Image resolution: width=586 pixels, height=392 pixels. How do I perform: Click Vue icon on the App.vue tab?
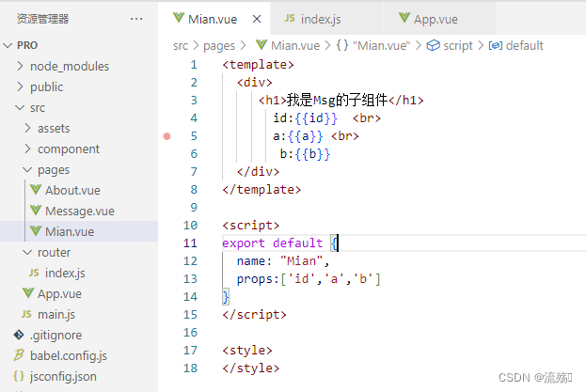point(404,18)
